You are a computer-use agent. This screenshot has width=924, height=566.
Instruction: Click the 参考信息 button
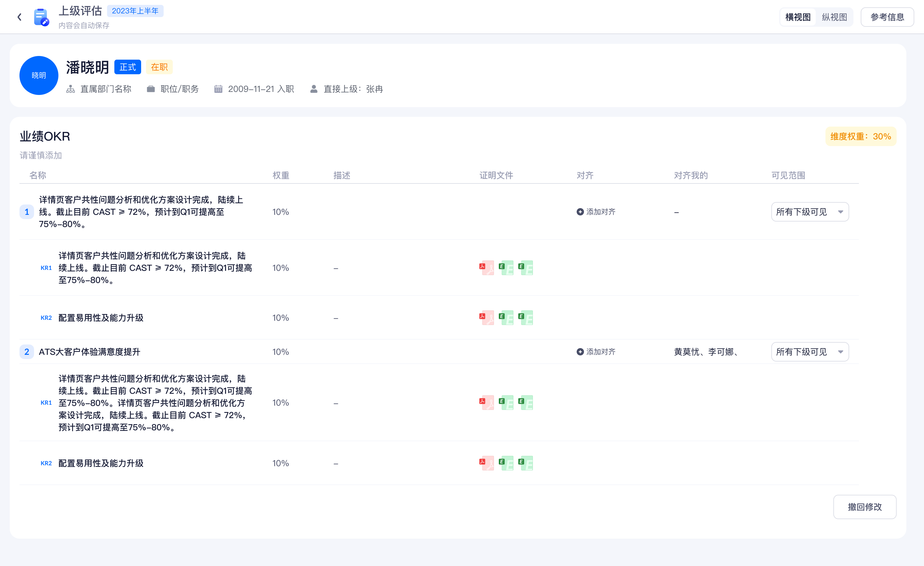(887, 17)
